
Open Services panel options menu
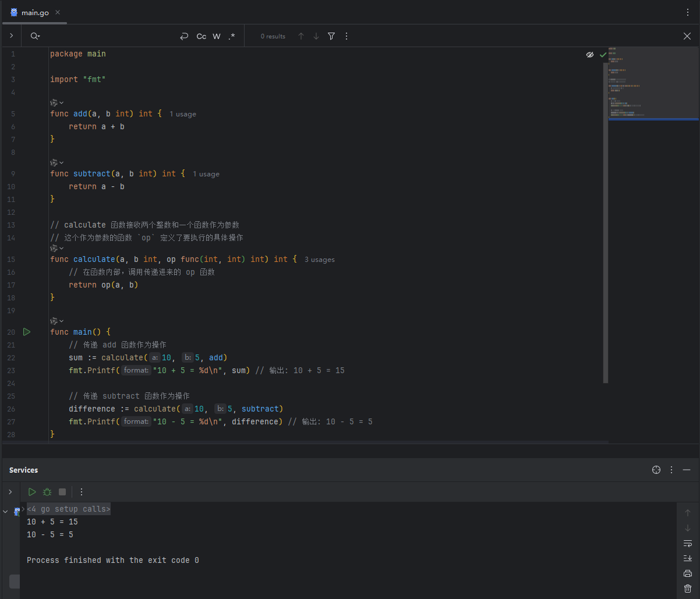pyautogui.click(x=671, y=470)
